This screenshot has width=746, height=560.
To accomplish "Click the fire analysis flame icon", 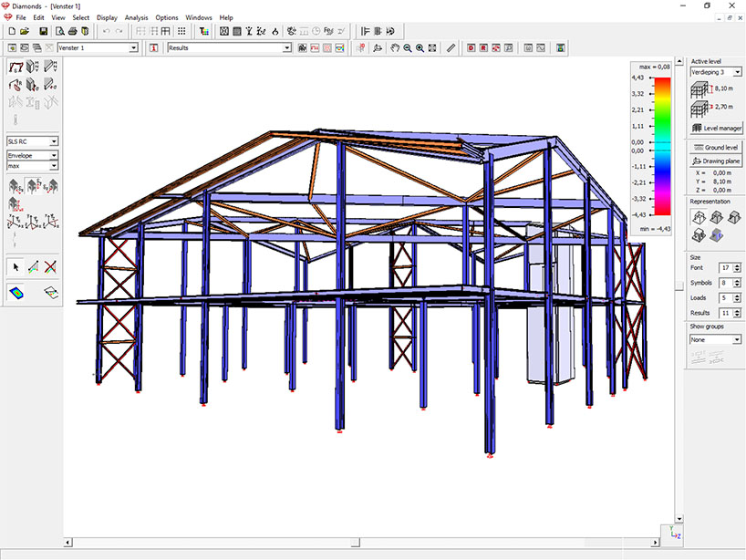I will click(275, 31).
